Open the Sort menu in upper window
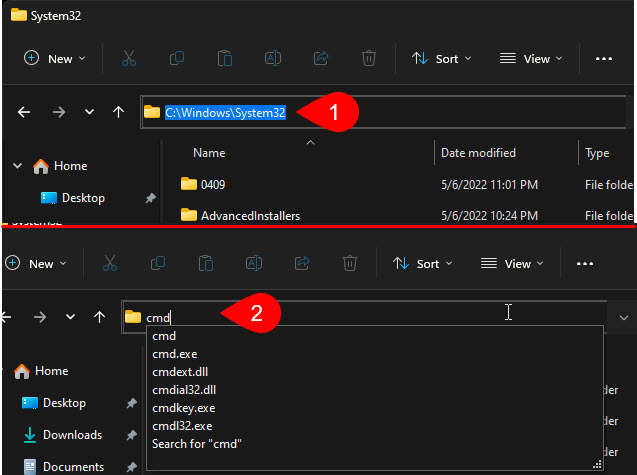This screenshot has height=475, width=637. tap(442, 59)
